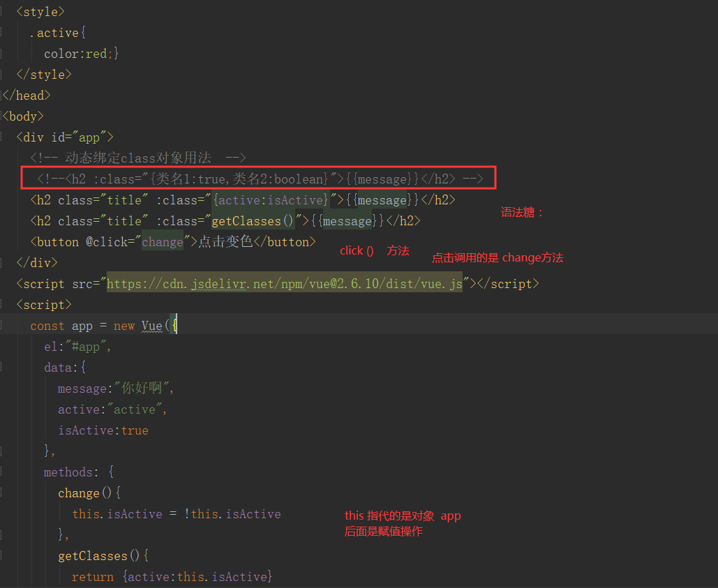Viewport: 718px width, 588px height.
Task: Click the underlined 'Vue' constructor name
Action: point(152,326)
